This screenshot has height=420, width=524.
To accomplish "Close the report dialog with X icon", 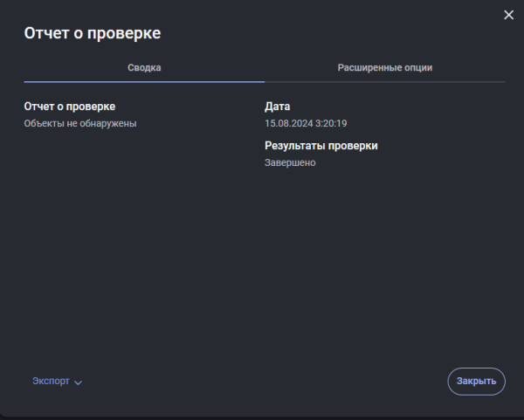I will [x=509, y=15].
